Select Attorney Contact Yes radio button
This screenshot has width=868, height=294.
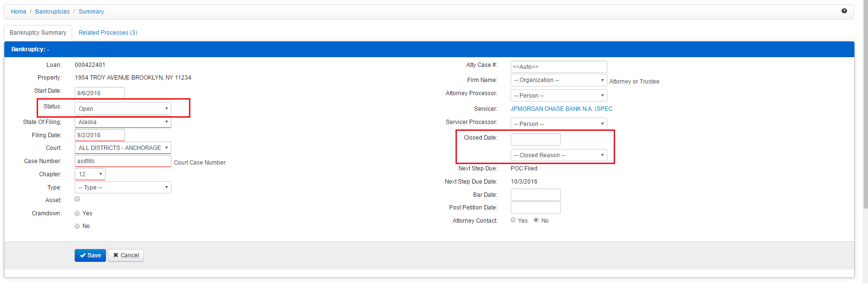point(513,220)
